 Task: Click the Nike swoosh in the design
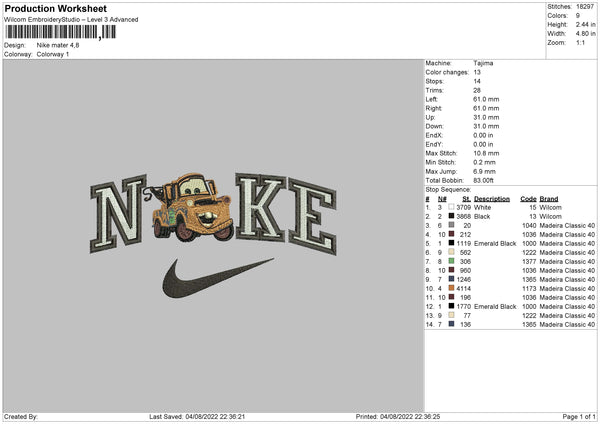click(x=218, y=278)
